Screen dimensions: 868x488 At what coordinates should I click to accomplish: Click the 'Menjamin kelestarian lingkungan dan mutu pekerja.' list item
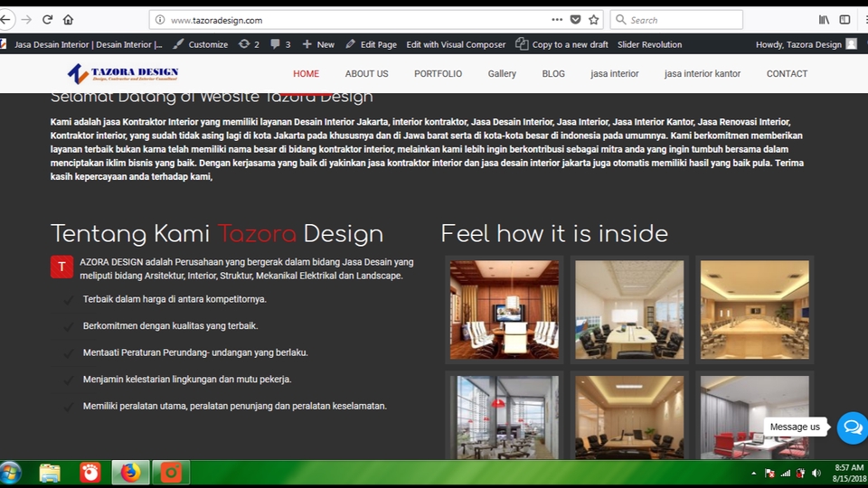[187, 379]
